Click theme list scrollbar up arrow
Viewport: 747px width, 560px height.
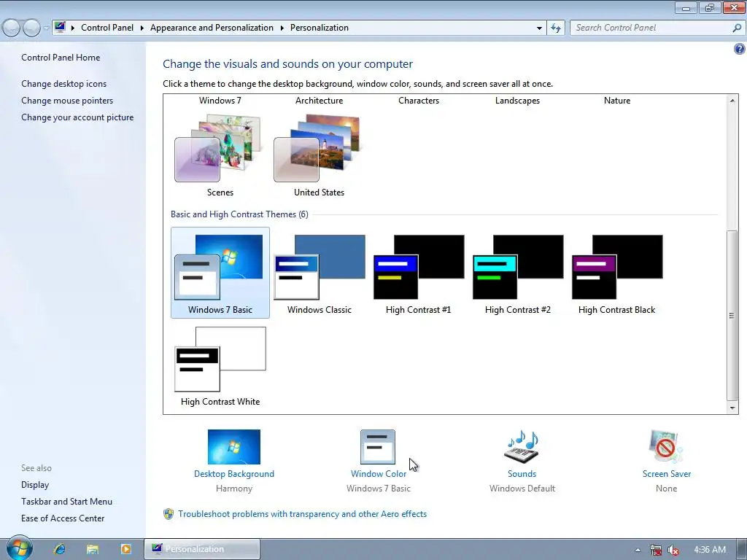point(732,101)
